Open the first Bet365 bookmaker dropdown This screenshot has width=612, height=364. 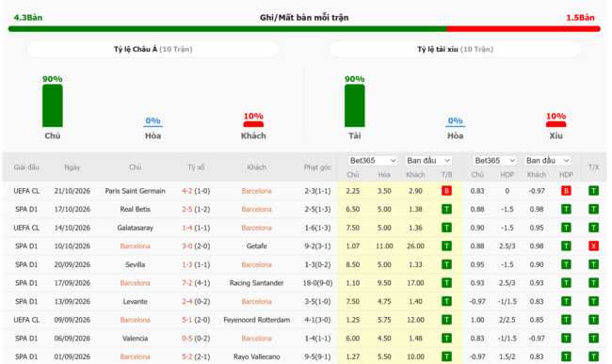372,161
